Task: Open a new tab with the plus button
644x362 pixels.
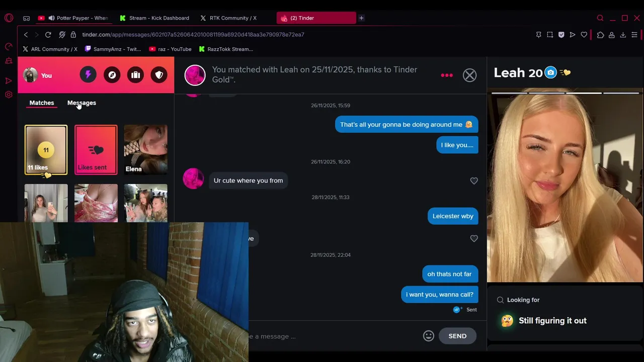Action: (361, 18)
